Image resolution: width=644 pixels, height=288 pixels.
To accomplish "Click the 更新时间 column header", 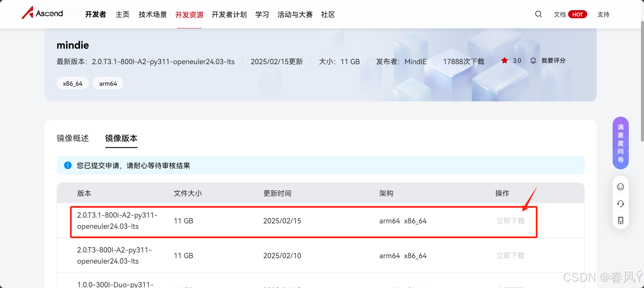I will point(277,193).
